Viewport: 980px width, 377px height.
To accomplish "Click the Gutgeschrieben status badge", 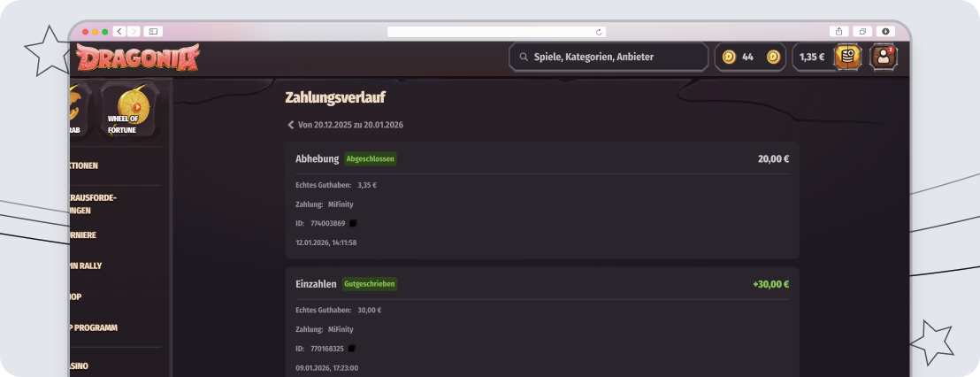I will pos(370,284).
